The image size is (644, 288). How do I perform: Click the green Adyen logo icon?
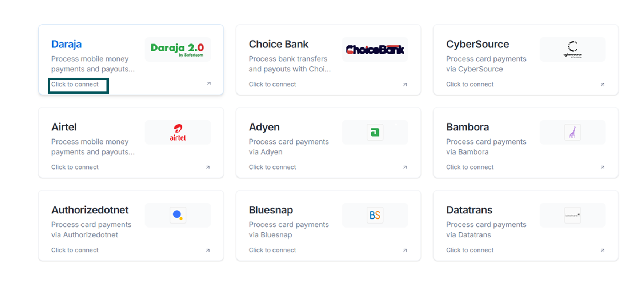[x=375, y=133]
